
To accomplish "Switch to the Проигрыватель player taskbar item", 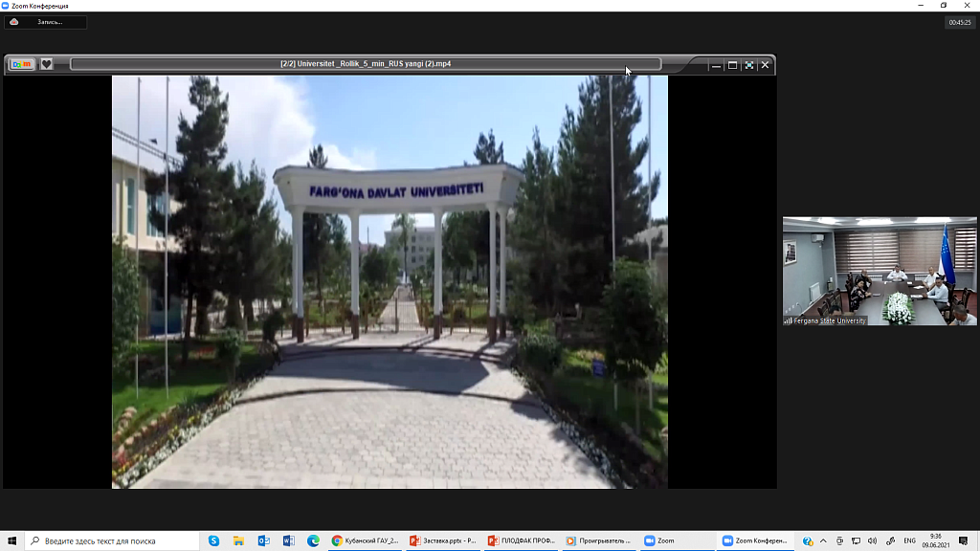I will click(x=599, y=541).
